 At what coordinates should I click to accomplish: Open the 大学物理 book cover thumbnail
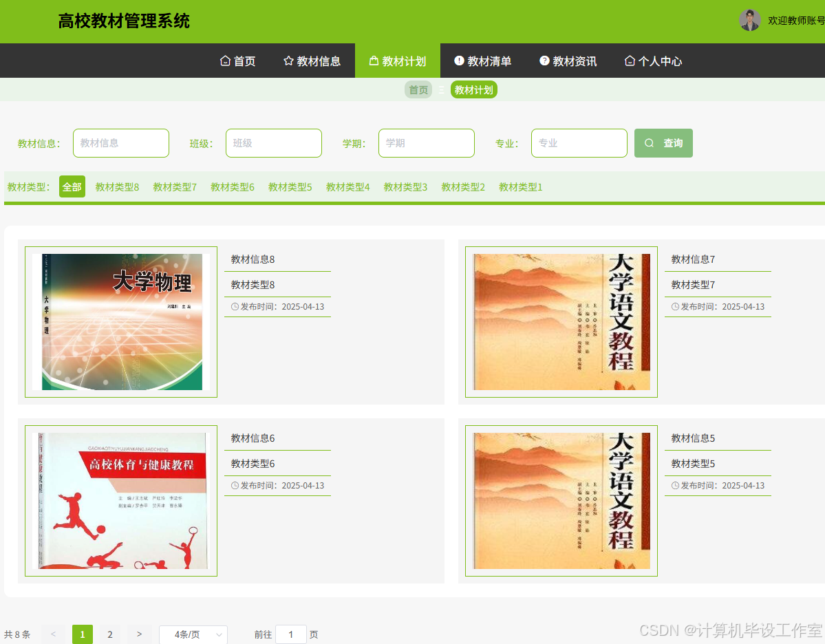pos(121,322)
